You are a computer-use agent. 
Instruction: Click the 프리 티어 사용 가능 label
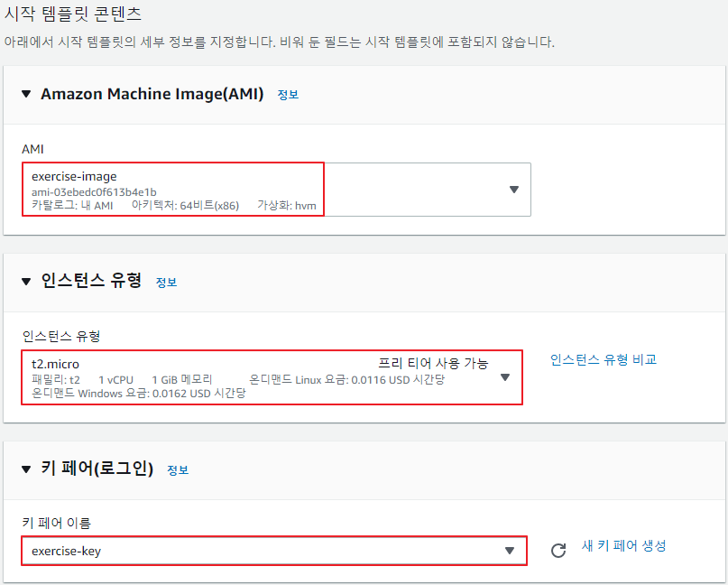(x=433, y=363)
